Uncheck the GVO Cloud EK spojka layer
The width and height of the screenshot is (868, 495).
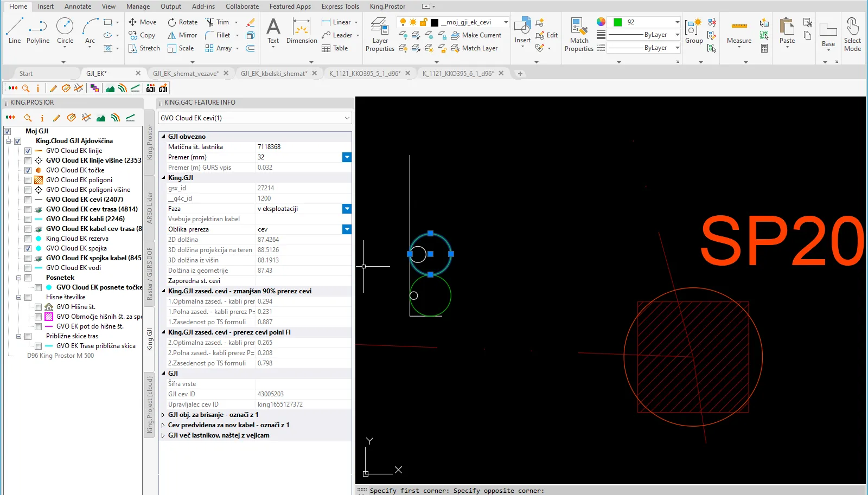(x=28, y=248)
